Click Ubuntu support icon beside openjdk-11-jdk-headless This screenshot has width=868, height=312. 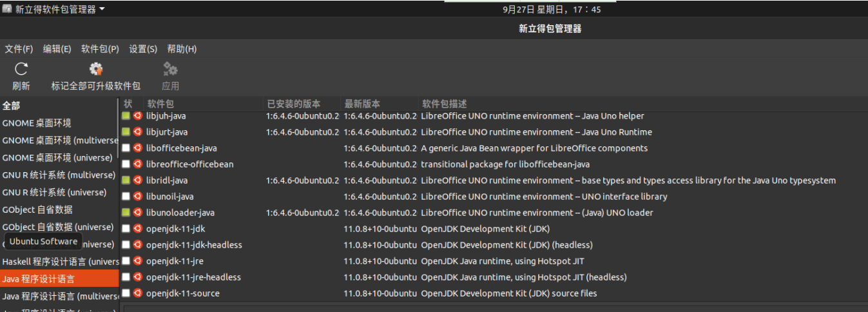point(137,245)
